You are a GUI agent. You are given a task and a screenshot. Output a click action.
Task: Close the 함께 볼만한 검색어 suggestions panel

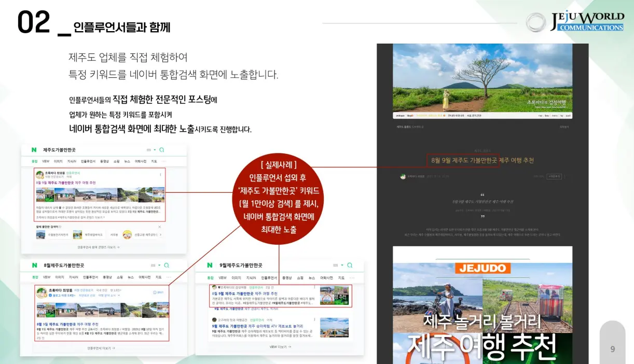pos(159,227)
